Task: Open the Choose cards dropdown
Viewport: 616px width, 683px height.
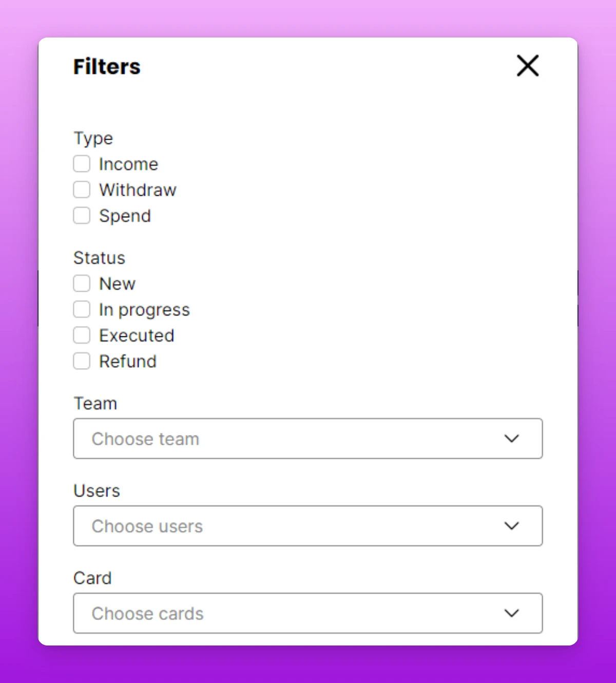Action: pos(308,613)
